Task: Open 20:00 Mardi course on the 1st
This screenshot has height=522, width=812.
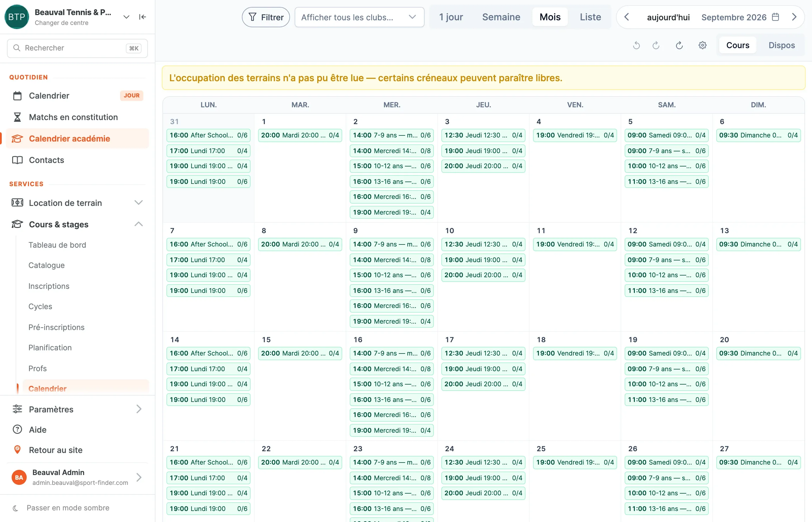Action: tap(300, 135)
